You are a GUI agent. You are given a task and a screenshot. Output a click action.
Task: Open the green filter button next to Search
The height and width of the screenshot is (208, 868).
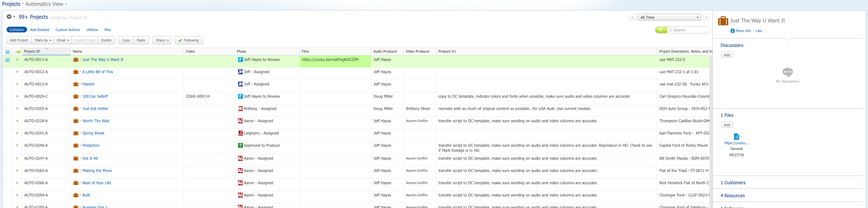coord(661,30)
